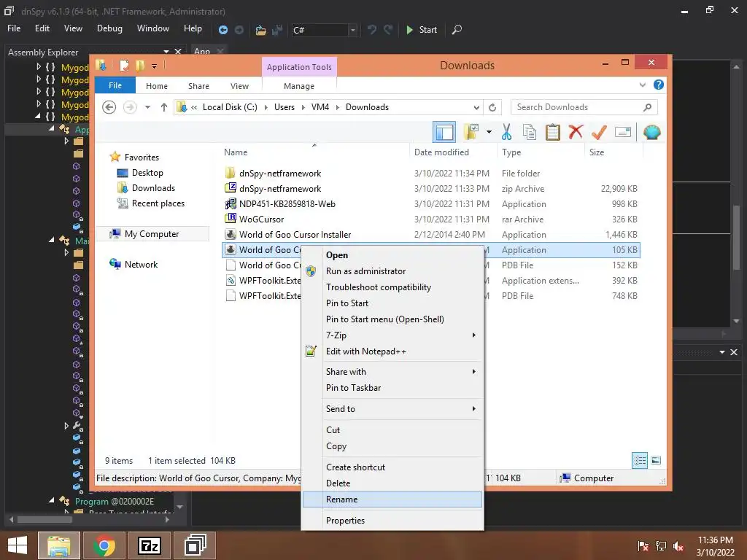Launch Chrome from the taskbar
This screenshot has width=747, height=560.
(x=104, y=545)
